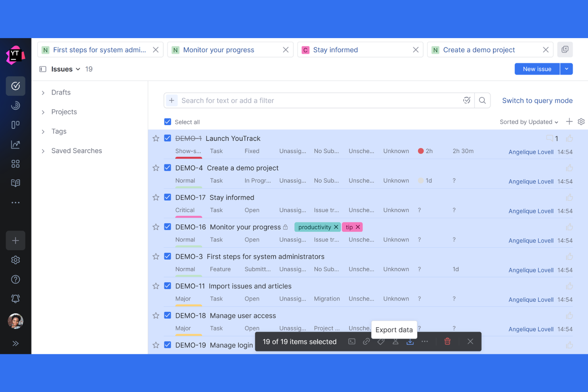Switch to query mode
588x392 pixels.
(x=537, y=100)
